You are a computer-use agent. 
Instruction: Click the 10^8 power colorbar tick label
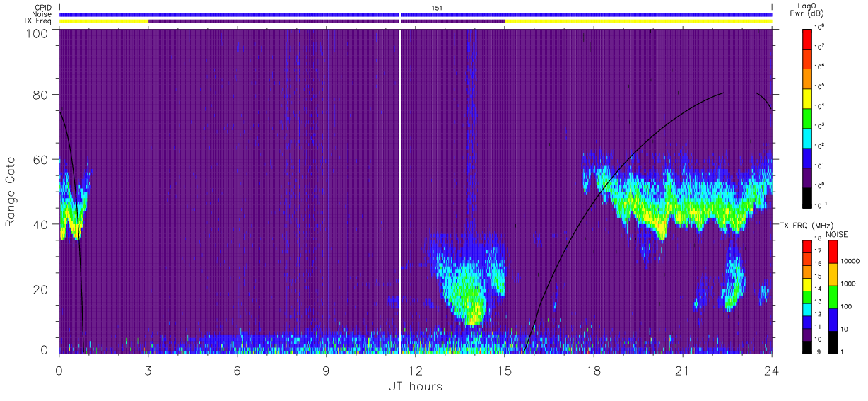pyautogui.click(x=820, y=27)
